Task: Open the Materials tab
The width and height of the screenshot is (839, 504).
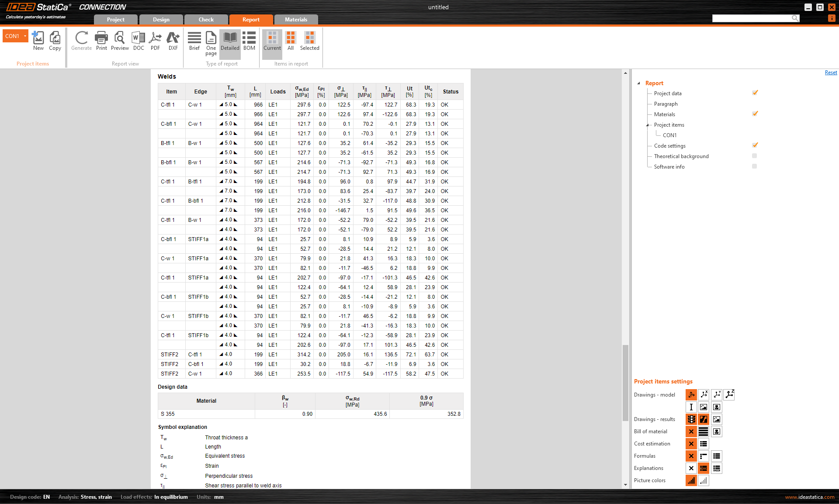Action: tap(296, 20)
